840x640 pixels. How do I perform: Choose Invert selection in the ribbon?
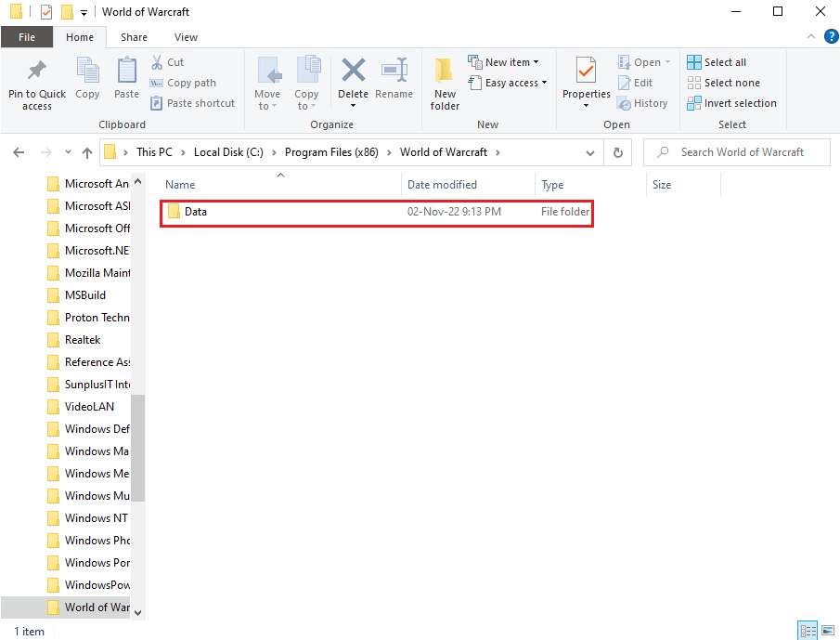click(731, 103)
